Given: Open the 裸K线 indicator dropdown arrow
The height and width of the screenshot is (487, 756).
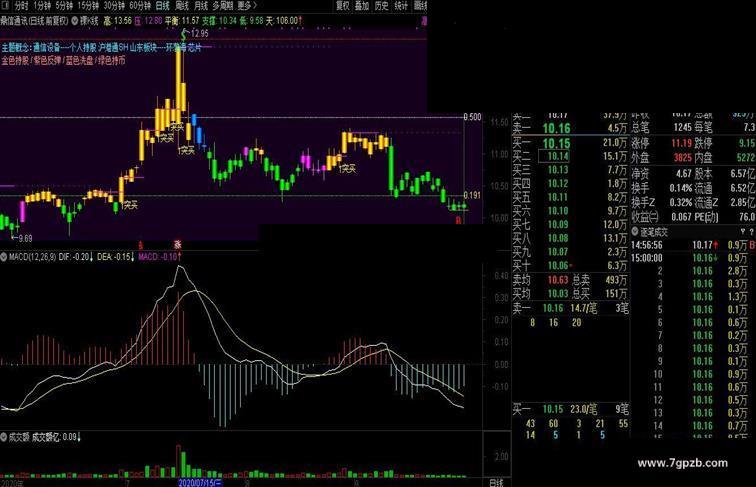Looking at the screenshot, I should [x=75, y=21].
